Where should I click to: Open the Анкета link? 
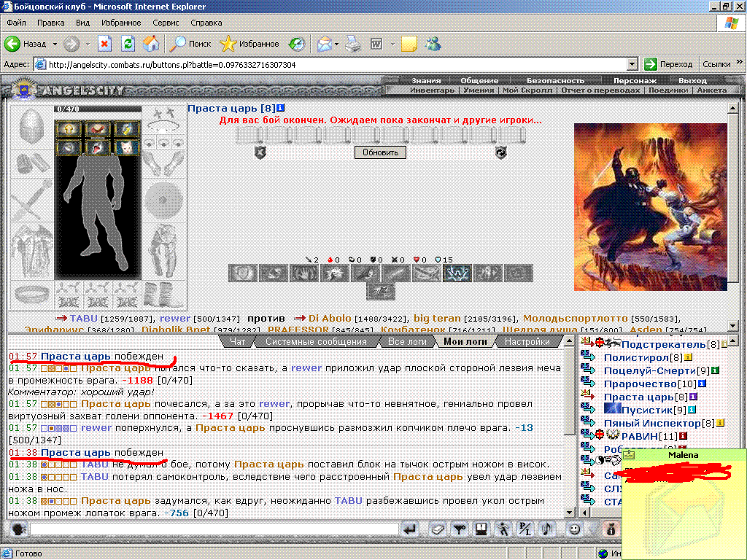point(712,90)
